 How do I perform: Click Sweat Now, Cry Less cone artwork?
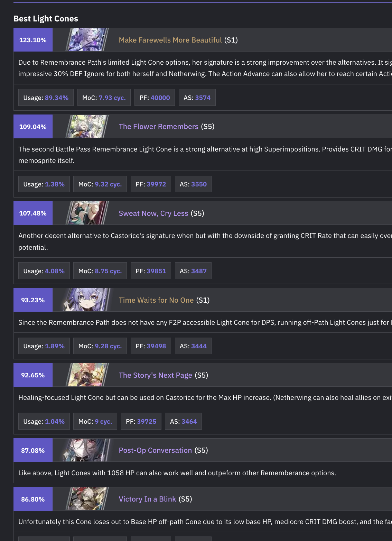pyautogui.click(x=87, y=213)
